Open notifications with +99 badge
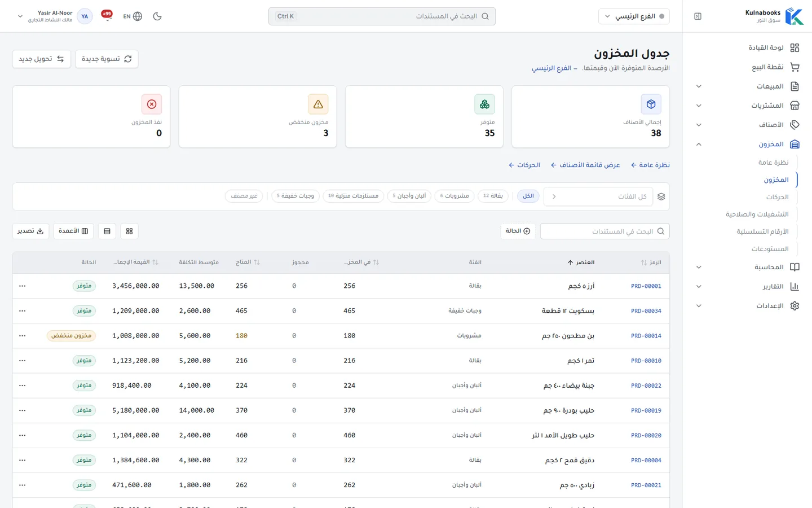812x508 pixels. point(107,15)
